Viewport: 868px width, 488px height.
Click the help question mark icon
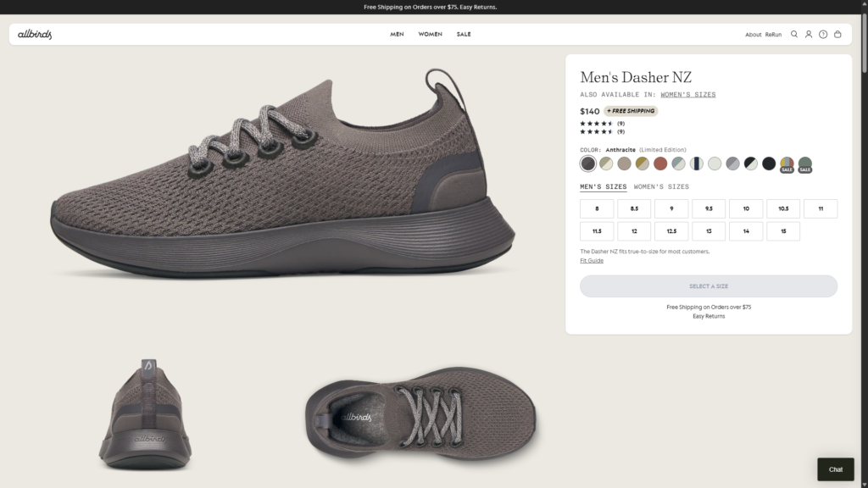[823, 35]
